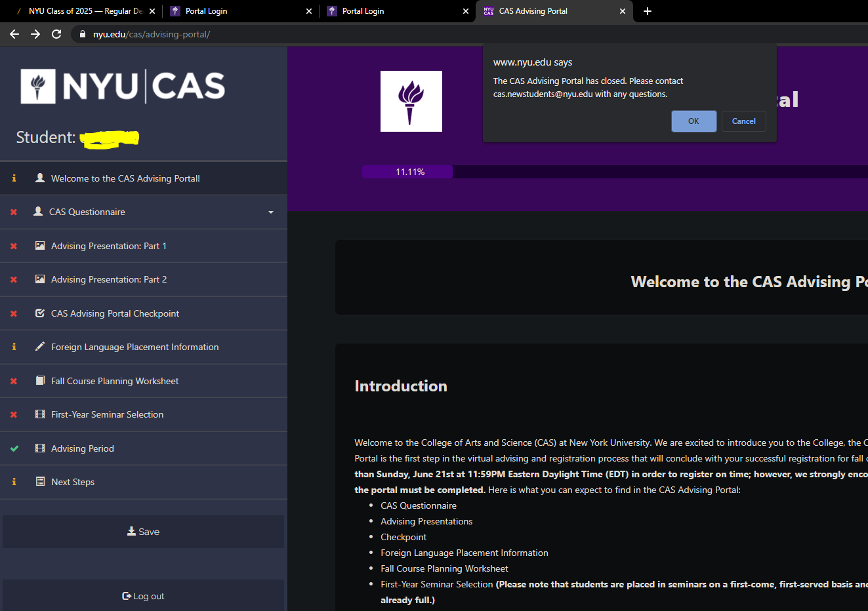The image size is (868, 611).
Task: Click the film icon for First-Year Seminar Selection
Action: click(40, 414)
